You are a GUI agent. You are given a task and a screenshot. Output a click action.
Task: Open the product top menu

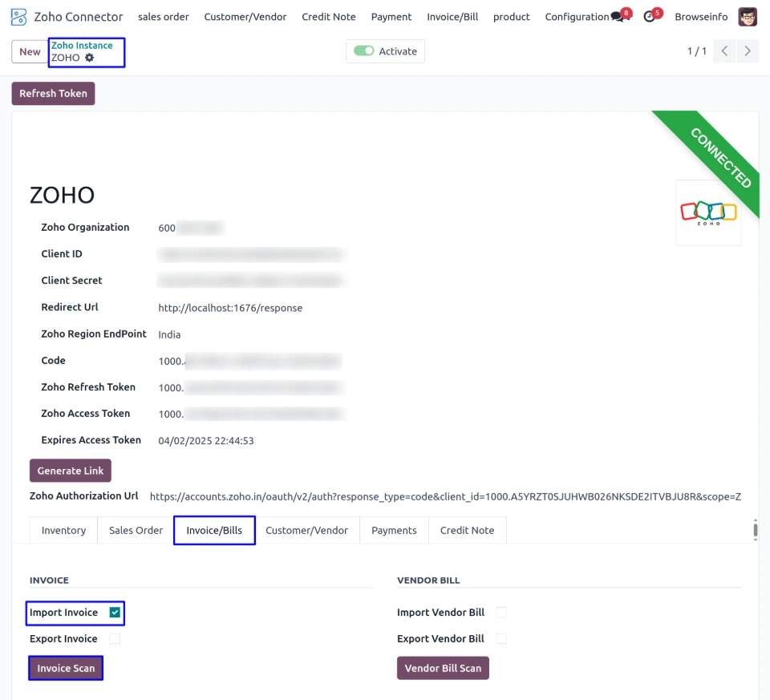point(511,17)
